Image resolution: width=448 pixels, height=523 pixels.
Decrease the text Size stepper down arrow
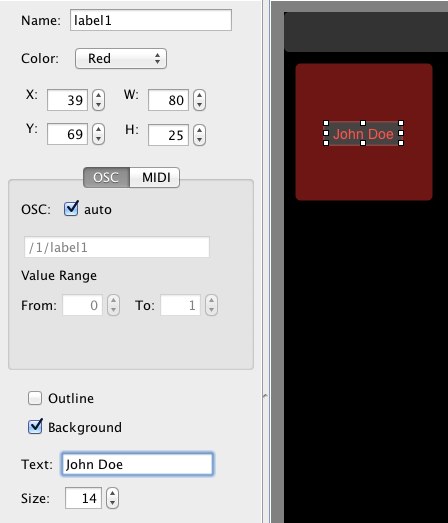point(112,503)
